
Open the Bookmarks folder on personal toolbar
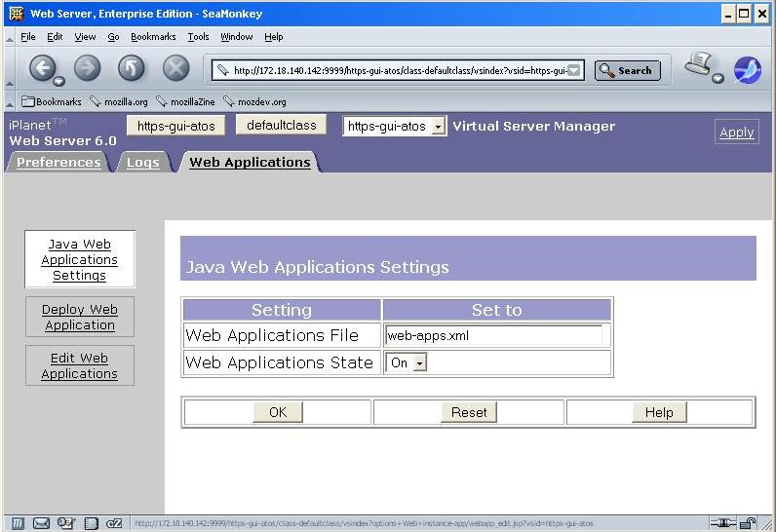[52, 101]
